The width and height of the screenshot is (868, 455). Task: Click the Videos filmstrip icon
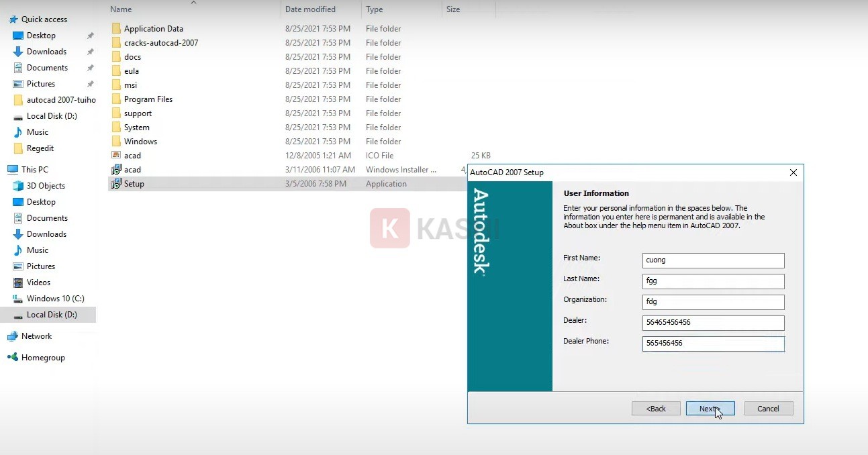tap(18, 283)
